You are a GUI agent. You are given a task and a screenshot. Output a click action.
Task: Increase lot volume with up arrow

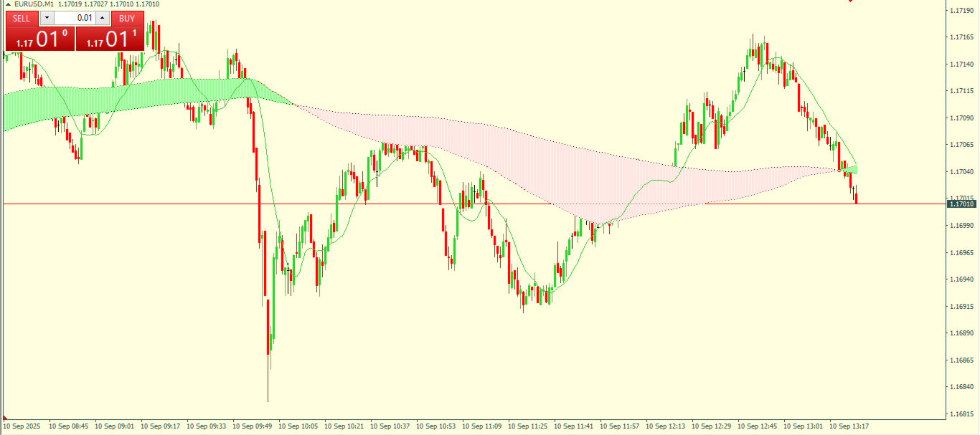coord(103,18)
